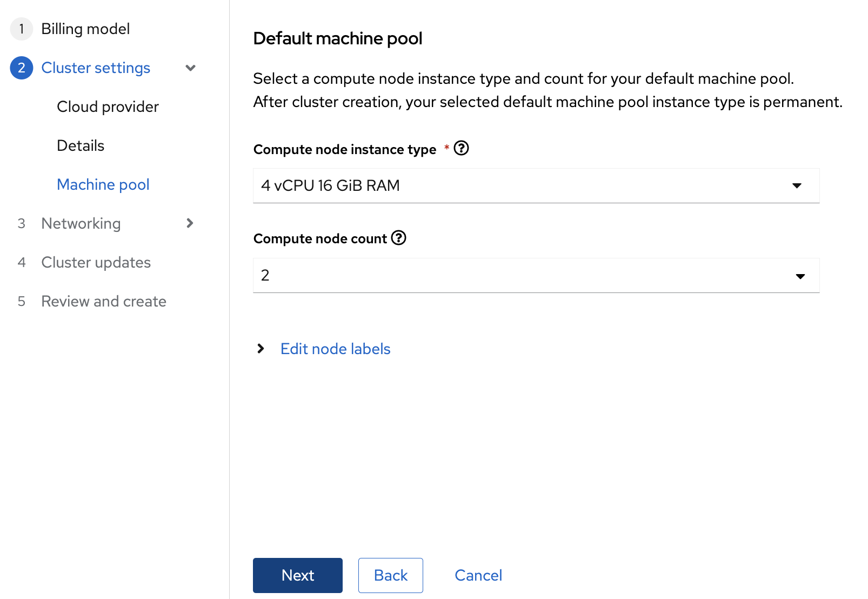Click the Back button
The image size is (868, 599).
(390, 575)
